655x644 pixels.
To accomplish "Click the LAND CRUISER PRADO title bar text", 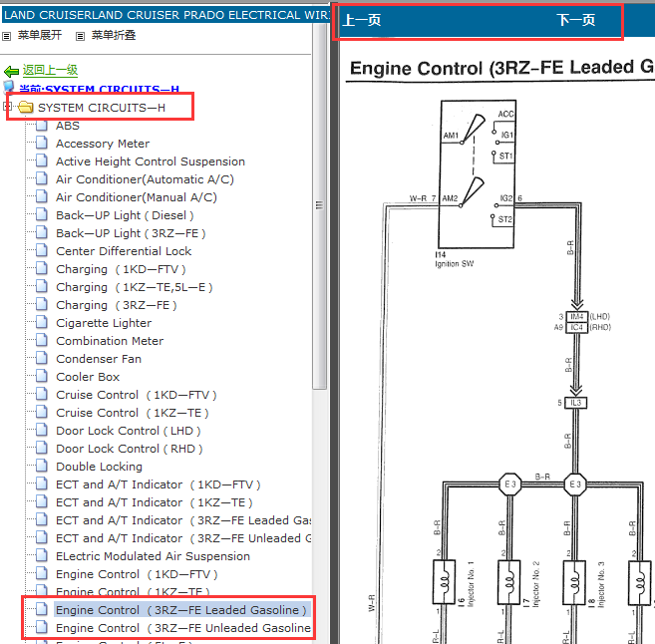I will (x=165, y=15).
